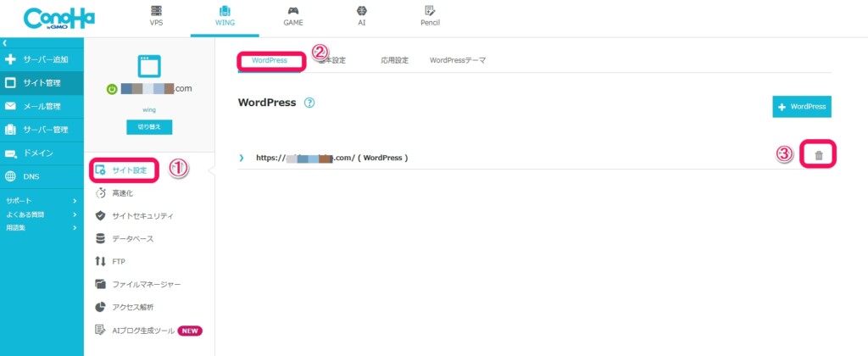Click the wing server name label
Viewport: 868px width, 356px height.
click(x=149, y=110)
